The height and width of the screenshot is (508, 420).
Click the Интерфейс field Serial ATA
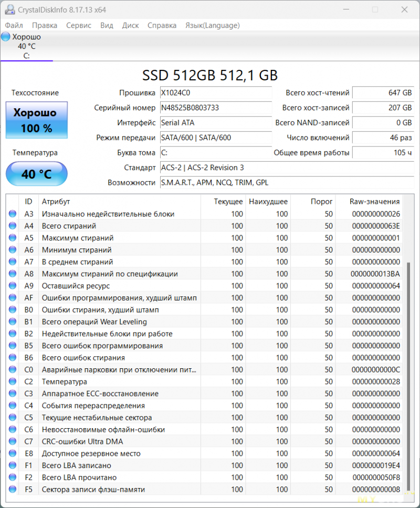[x=216, y=122]
